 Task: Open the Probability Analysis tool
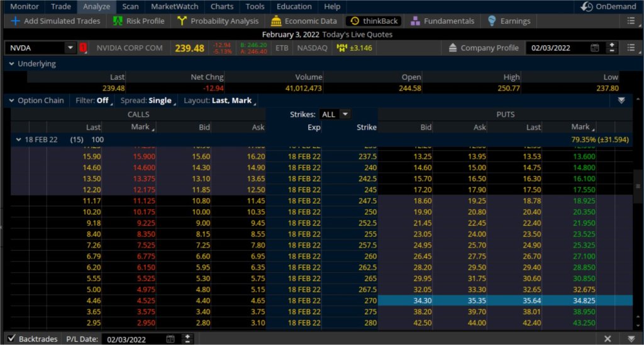coord(218,21)
